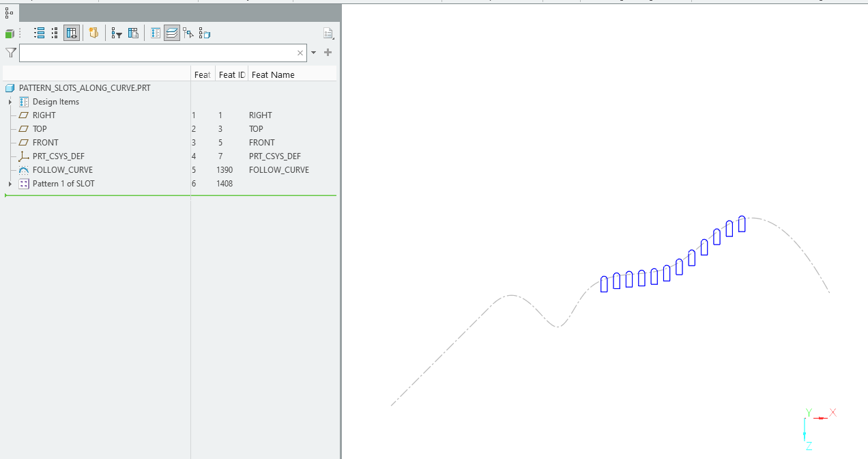Open the search box dropdown arrow
This screenshot has width=868, height=459.
[x=313, y=53]
